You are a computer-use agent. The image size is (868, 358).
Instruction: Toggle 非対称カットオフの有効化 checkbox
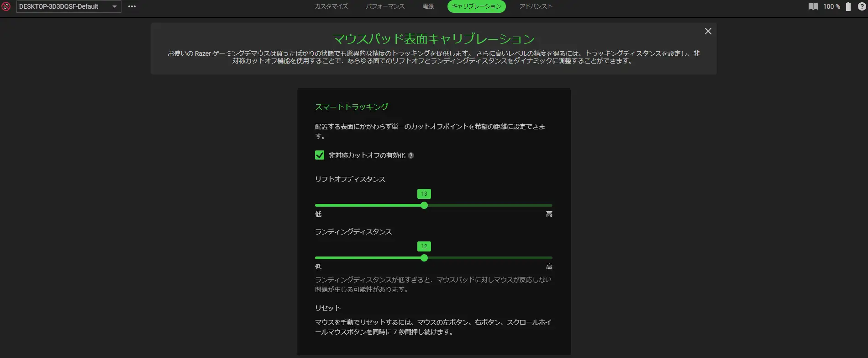point(320,155)
